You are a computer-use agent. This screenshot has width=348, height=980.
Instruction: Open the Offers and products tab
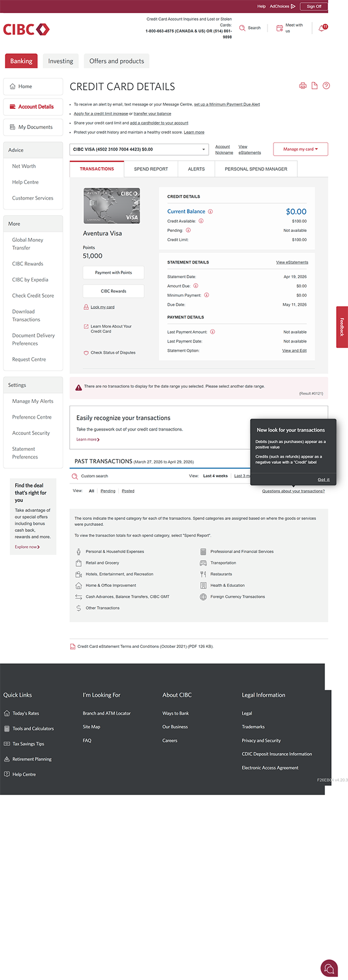pyautogui.click(x=117, y=61)
